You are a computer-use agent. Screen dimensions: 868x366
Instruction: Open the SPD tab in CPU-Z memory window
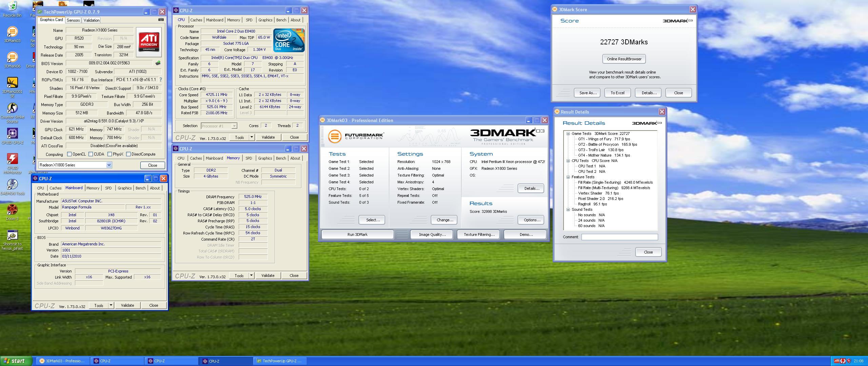[249, 158]
